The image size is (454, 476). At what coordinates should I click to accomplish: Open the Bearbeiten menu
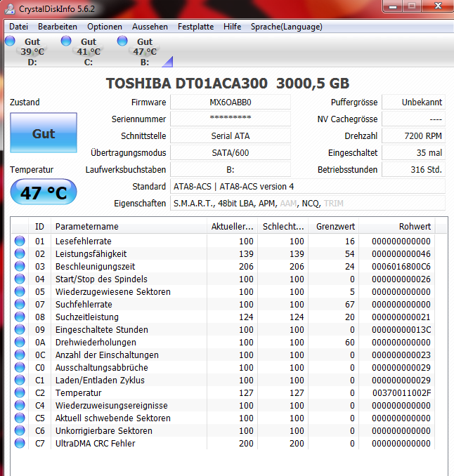58,27
